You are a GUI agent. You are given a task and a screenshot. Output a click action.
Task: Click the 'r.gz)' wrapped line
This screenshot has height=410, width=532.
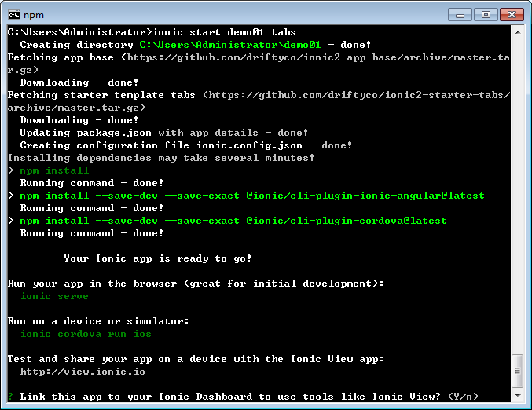point(23,70)
